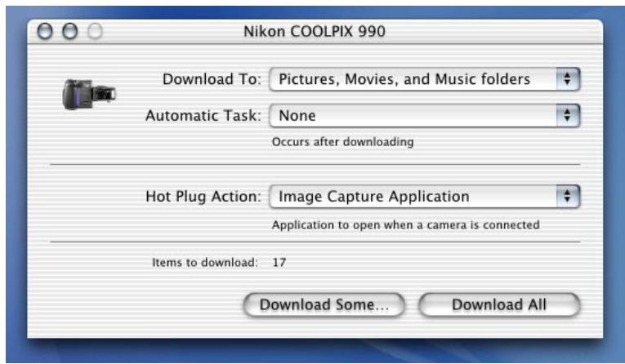Open the Hot Plug Action dropdown
The width and height of the screenshot is (625, 364).
pos(425,197)
